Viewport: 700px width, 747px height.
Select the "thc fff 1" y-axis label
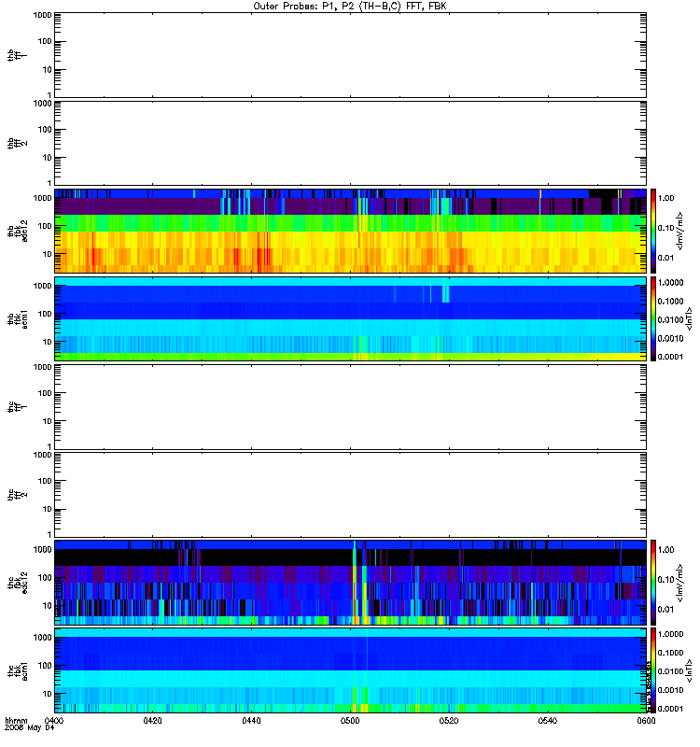(x=17, y=407)
